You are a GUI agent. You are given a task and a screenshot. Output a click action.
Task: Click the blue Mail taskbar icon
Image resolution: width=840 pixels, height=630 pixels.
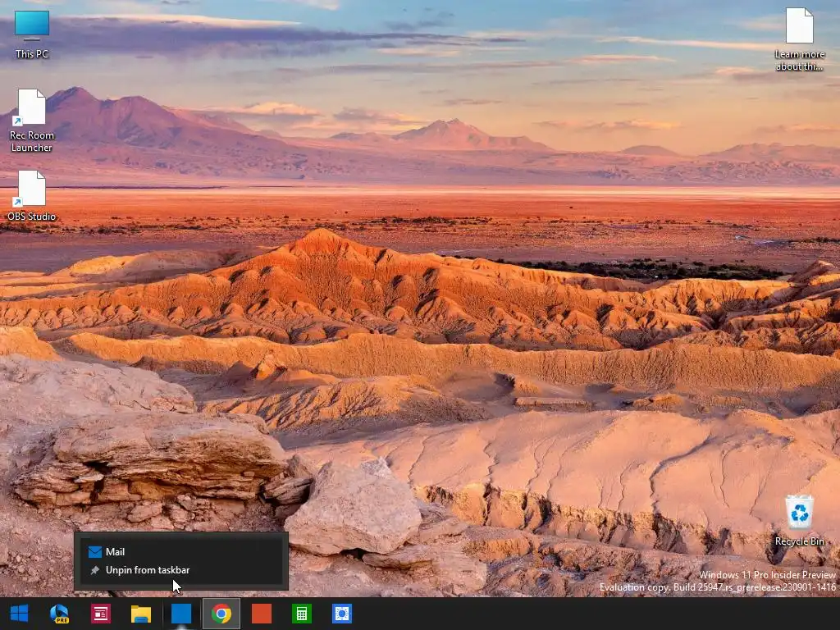(181, 614)
